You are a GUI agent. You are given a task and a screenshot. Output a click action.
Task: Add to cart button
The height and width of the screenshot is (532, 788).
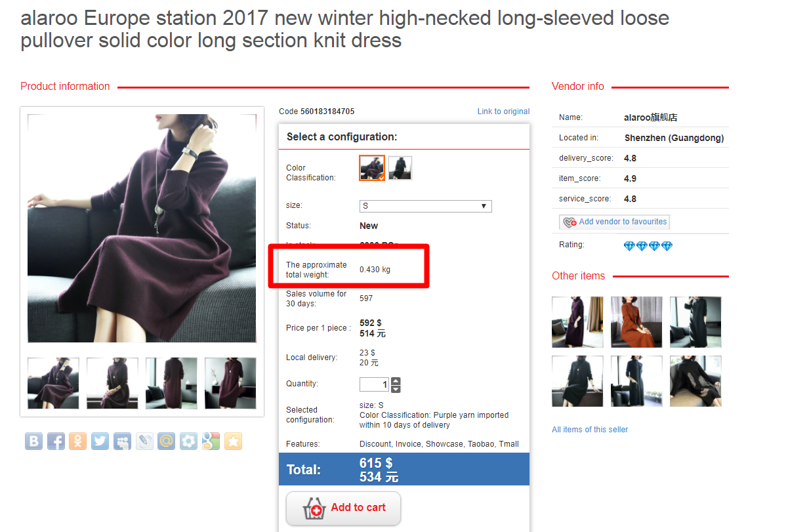pyautogui.click(x=343, y=508)
